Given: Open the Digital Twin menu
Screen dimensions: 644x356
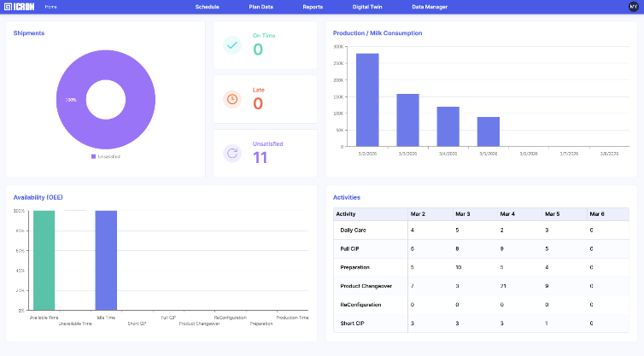Looking at the screenshot, I should click(x=366, y=6).
